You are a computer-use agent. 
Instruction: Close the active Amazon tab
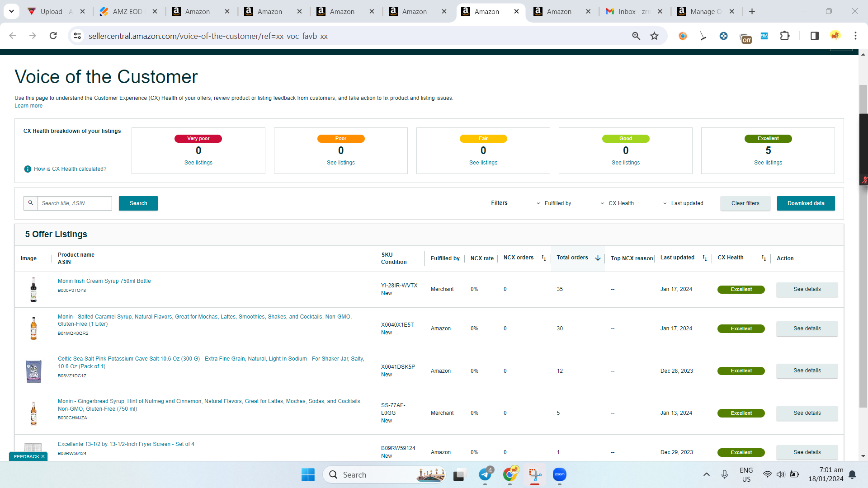[x=516, y=11]
